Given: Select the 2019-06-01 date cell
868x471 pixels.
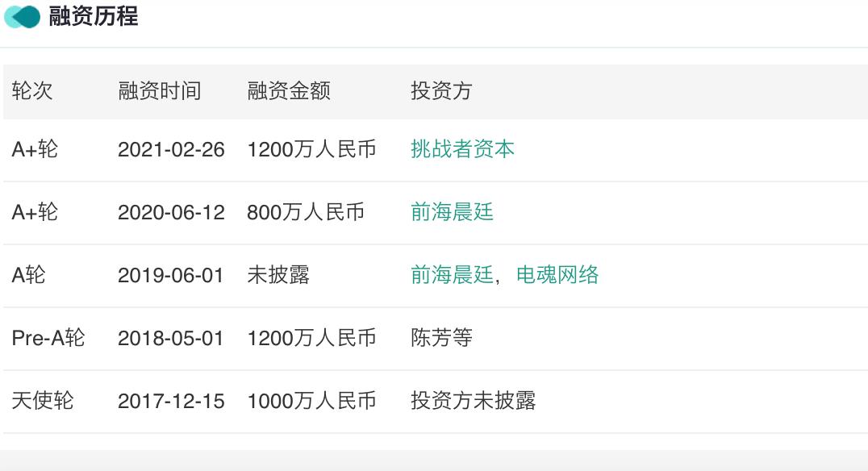Looking at the screenshot, I should (x=171, y=275).
